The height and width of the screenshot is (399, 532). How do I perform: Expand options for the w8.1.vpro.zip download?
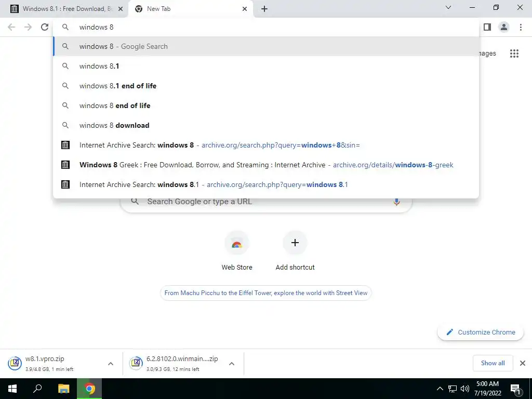111,364
